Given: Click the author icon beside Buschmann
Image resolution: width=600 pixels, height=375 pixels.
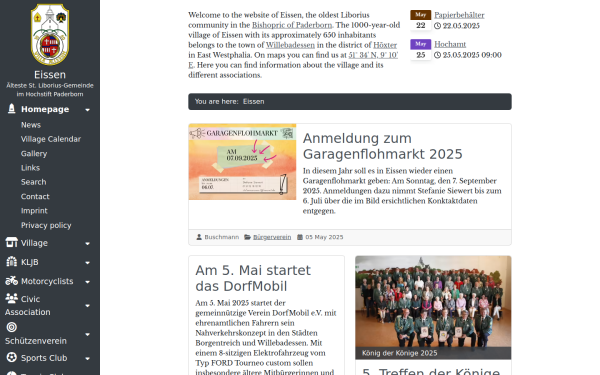Looking at the screenshot, I should tap(199, 237).
